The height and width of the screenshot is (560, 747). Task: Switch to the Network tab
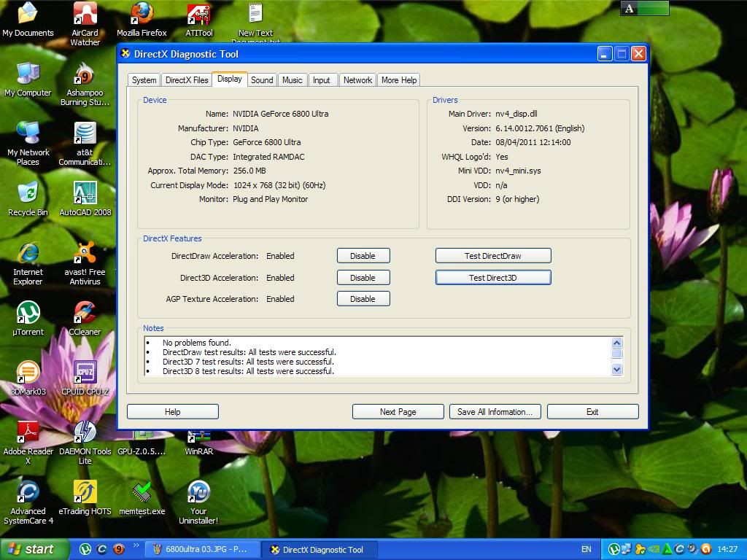click(x=357, y=80)
